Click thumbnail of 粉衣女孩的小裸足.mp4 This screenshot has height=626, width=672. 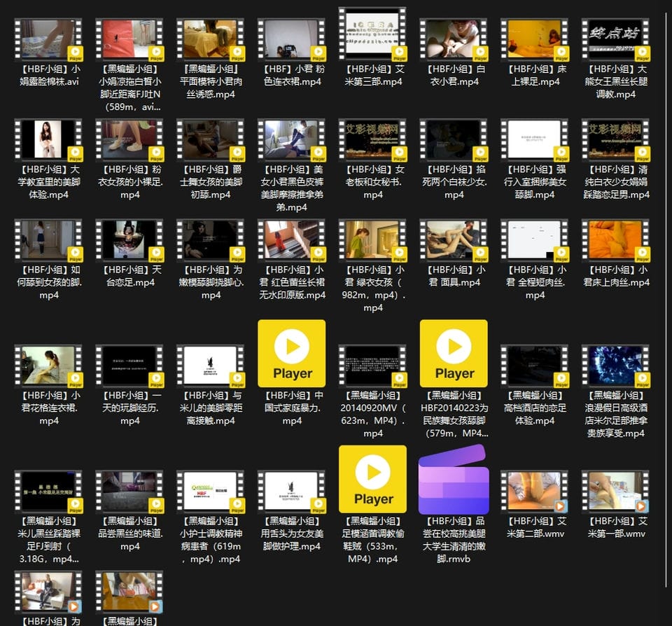pos(129,140)
